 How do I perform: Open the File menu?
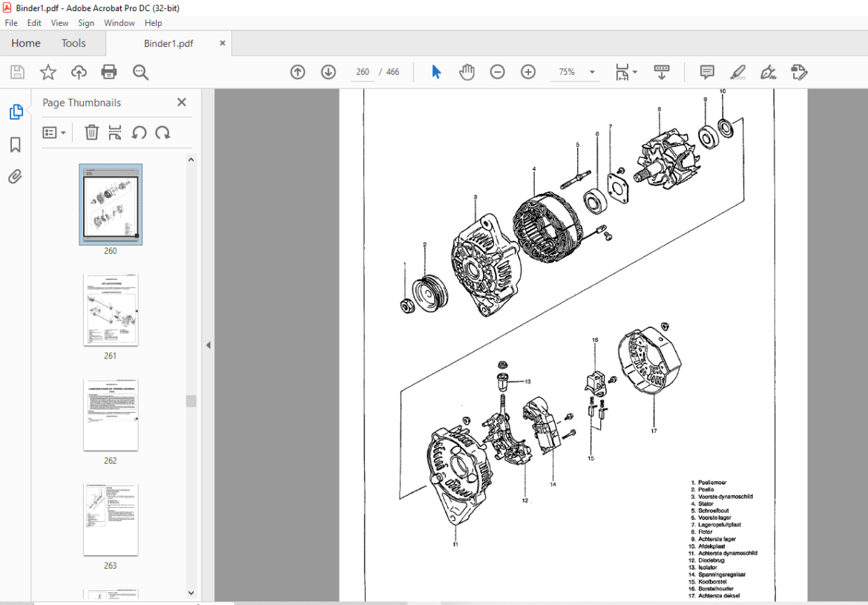pyautogui.click(x=11, y=23)
